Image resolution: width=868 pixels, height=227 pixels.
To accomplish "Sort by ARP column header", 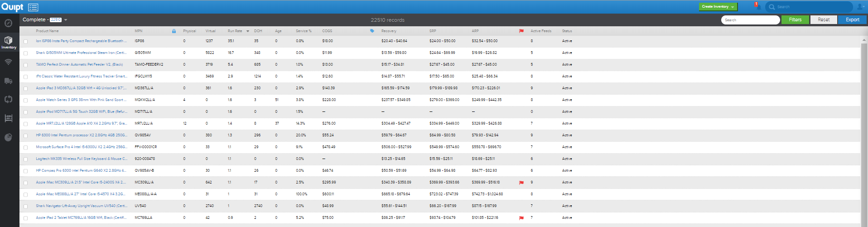I will tap(475, 31).
